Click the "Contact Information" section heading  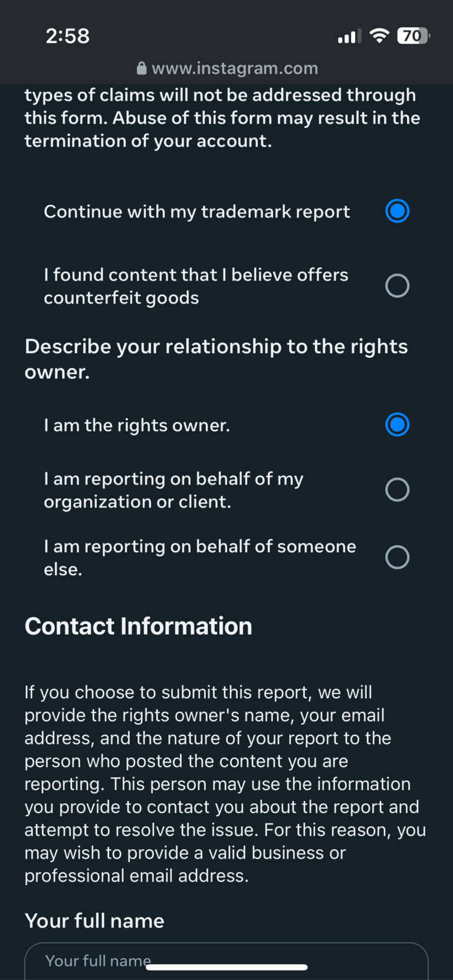coord(138,626)
